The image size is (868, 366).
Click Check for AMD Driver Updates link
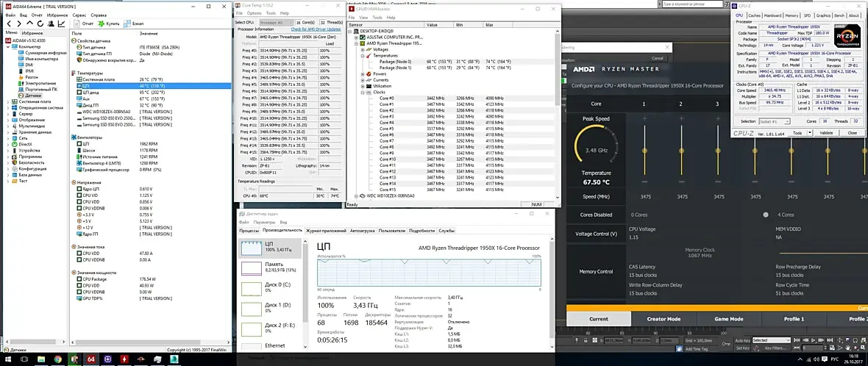pos(316,29)
